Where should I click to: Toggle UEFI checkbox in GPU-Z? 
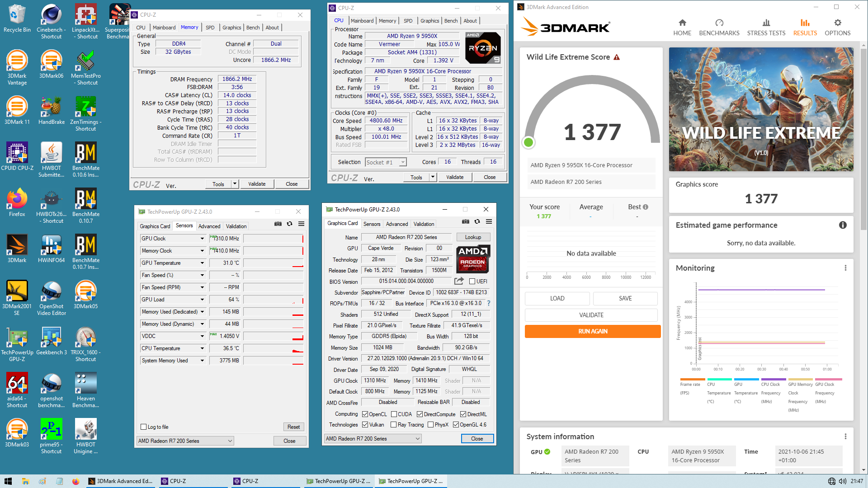coord(472,282)
